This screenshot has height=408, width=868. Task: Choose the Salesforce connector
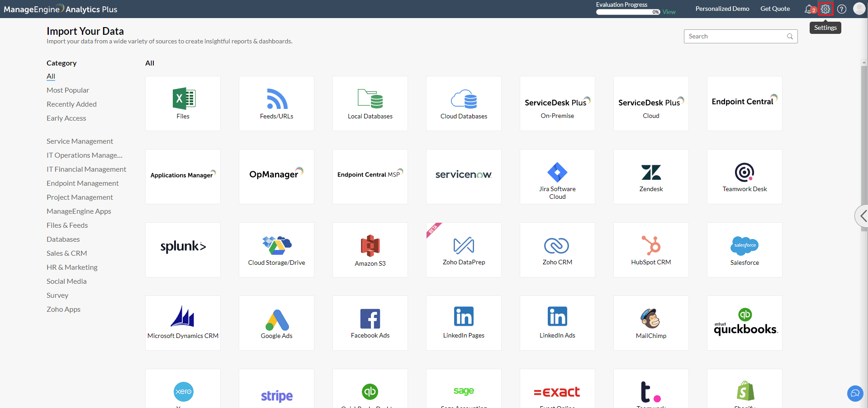pyautogui.click(x=745, y=250)
